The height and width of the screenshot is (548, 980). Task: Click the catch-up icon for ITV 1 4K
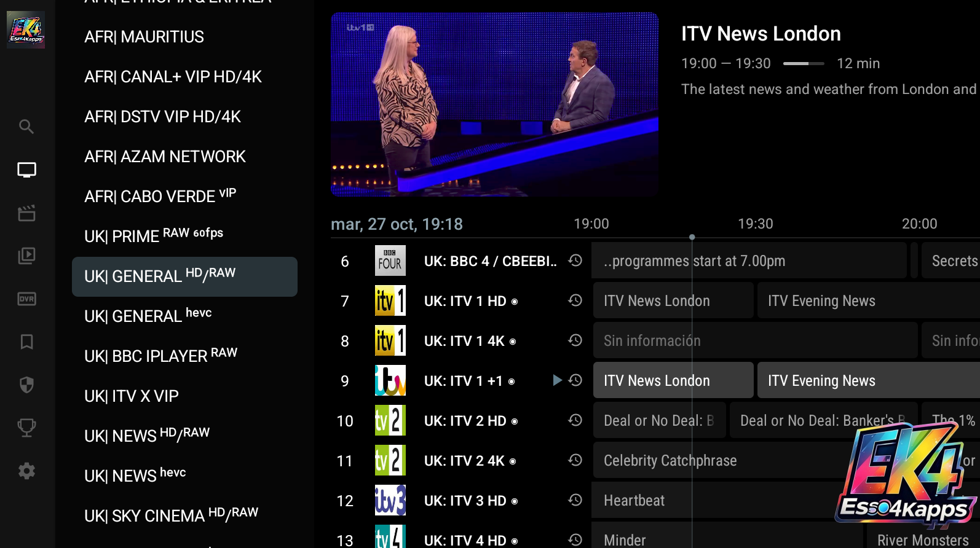pyautogui.click(x=575, y=340)
